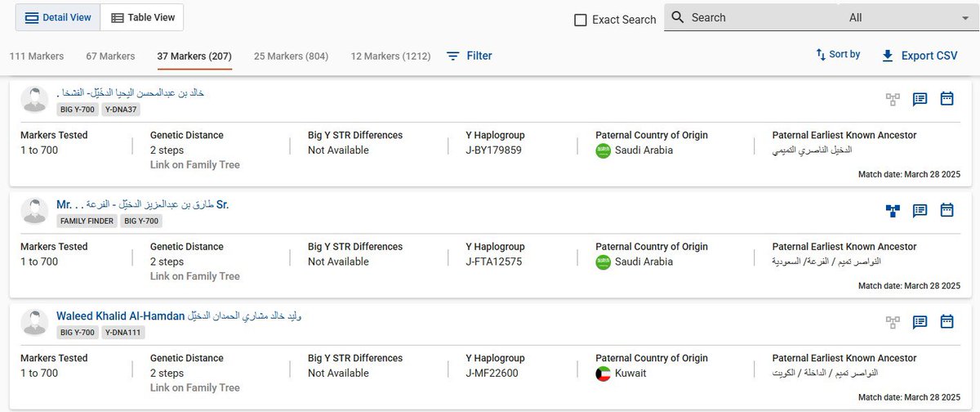Open Waleed Khalid Al-Hamdan profile link
Image resolution: width=980 pixels, height=412 pixels.
179,316
